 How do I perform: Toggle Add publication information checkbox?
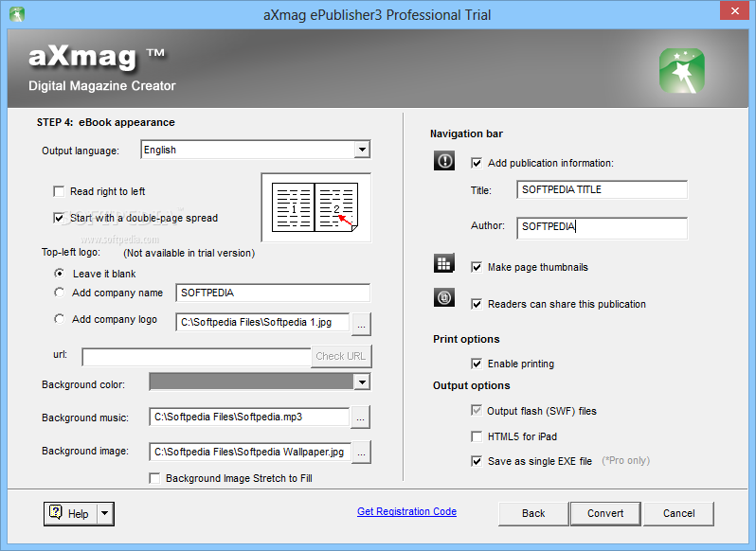pos(477,163)
